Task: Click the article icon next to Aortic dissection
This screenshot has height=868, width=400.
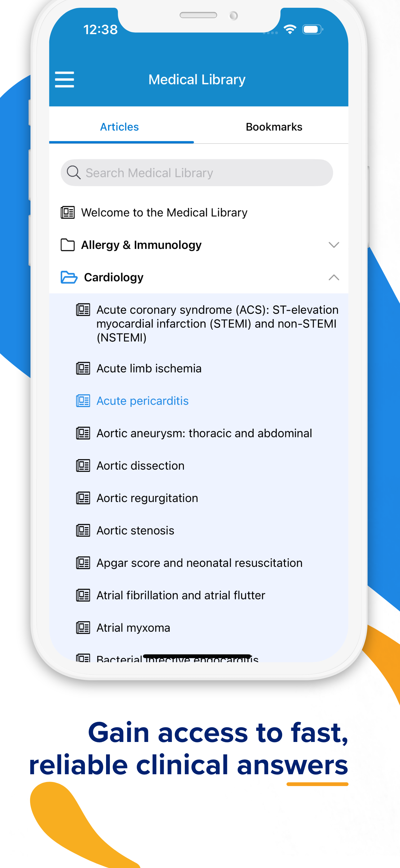Action: point(83,466)
